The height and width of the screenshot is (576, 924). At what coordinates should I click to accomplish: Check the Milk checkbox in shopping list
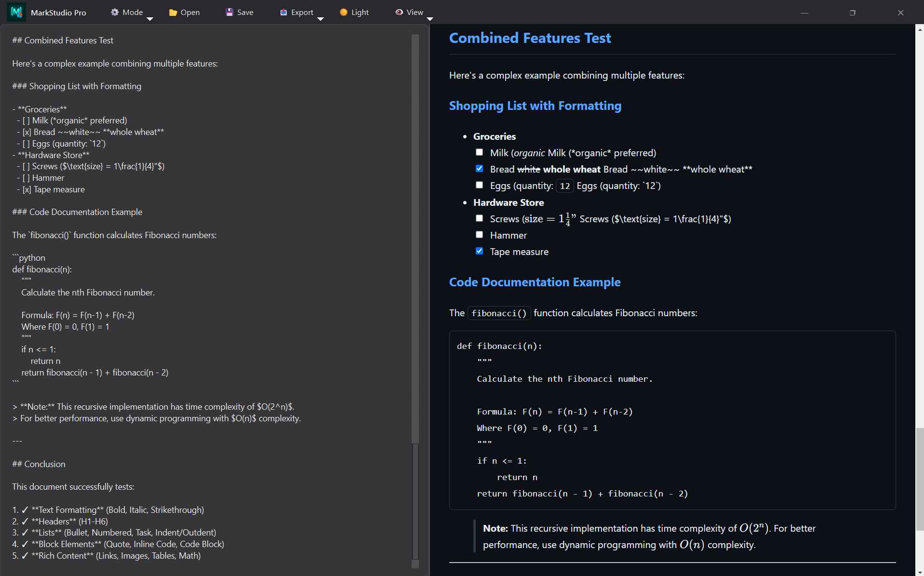tap(480, 152)
